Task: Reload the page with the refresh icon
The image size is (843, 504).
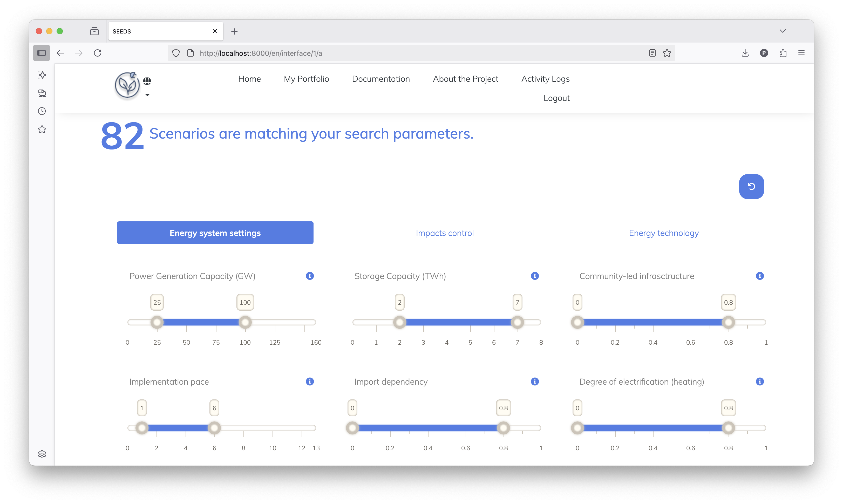Action: pyautogui.click(x=98, y=53)
